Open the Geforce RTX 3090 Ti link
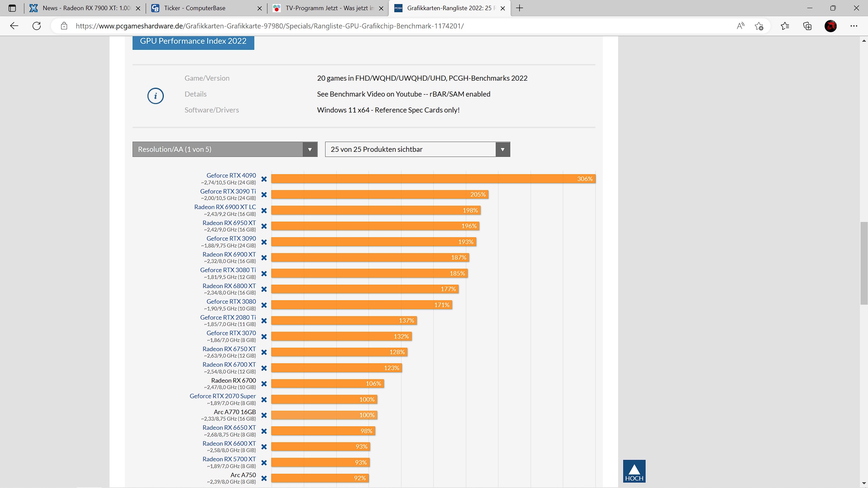 [228, 191]
